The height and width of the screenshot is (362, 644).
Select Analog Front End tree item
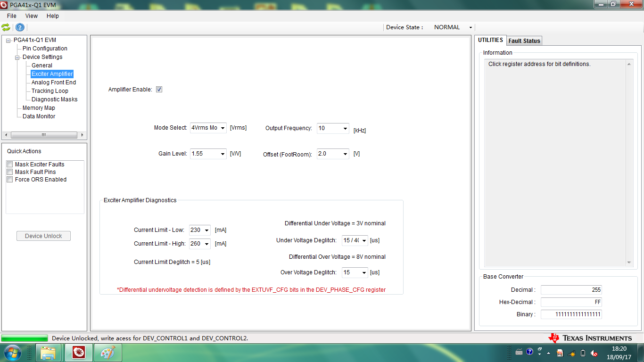coord(54,82)
